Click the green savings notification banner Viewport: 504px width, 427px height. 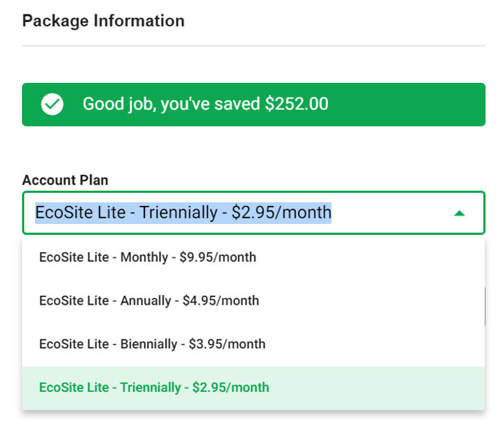point(253,104)
